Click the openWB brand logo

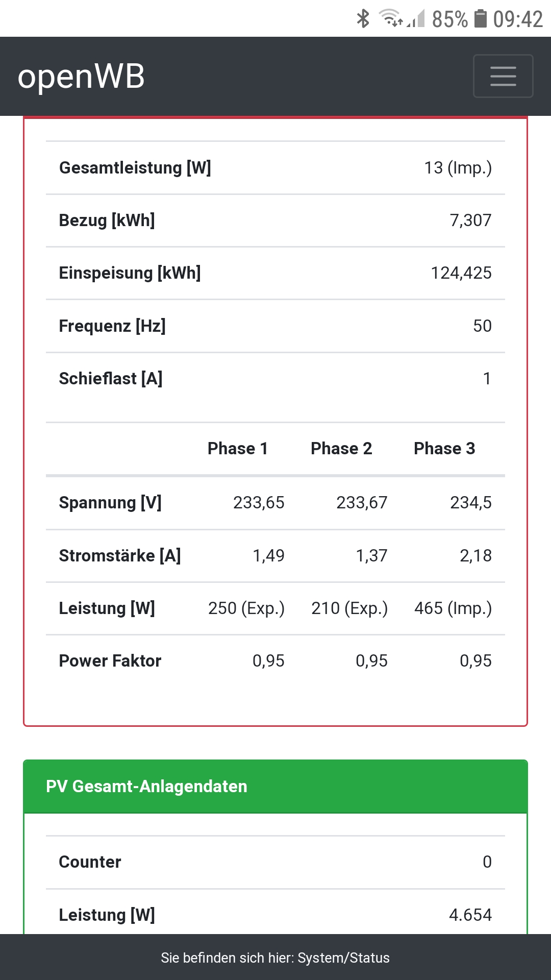pos(81,77)
